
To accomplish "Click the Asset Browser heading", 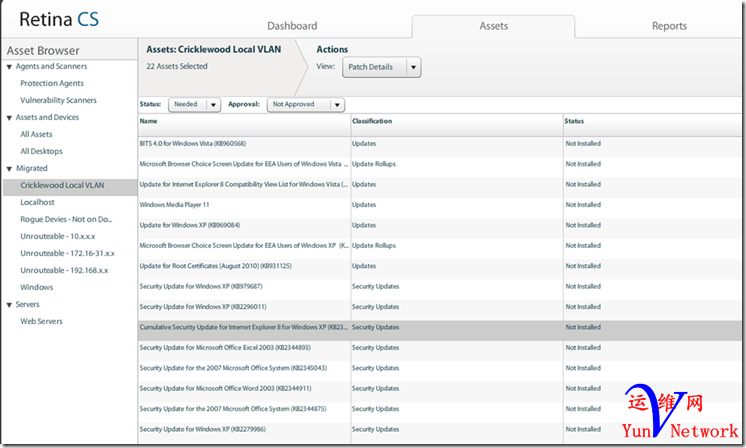I will click(43, 50).
